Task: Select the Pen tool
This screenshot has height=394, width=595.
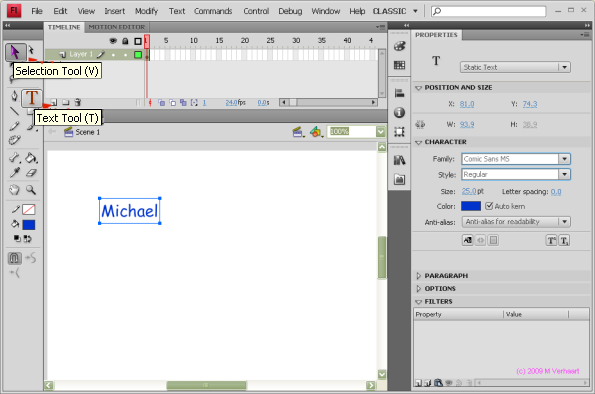Action: click(14, 96)
